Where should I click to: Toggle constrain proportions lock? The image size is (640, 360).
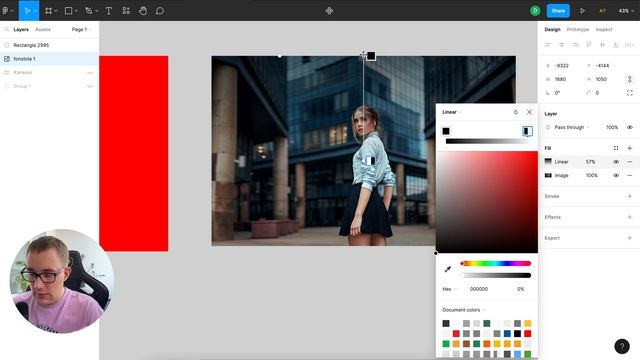[x=630, y=79]
